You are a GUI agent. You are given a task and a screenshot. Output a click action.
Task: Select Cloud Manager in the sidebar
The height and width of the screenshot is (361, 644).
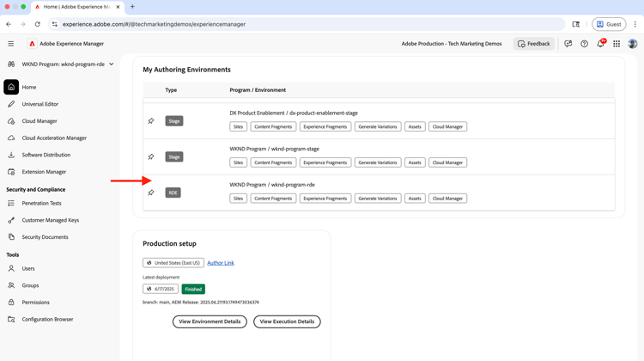pos(39,121)
